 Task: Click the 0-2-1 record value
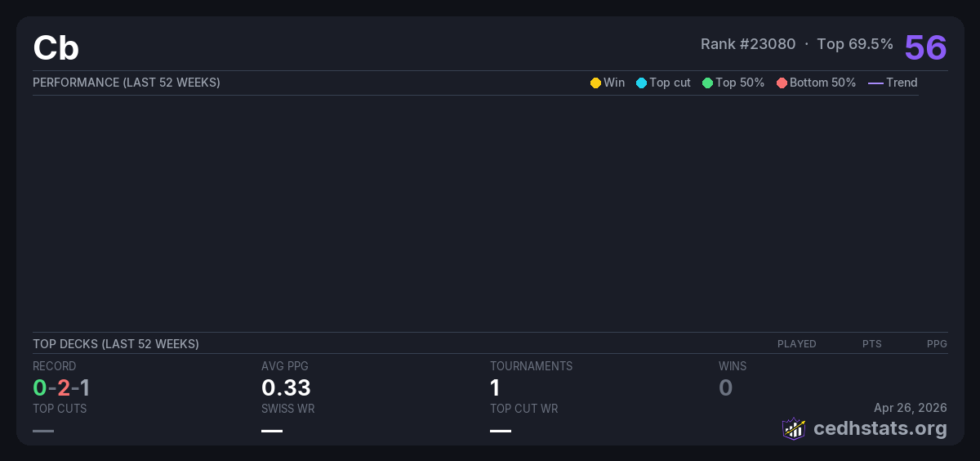[x=61, y=387]
